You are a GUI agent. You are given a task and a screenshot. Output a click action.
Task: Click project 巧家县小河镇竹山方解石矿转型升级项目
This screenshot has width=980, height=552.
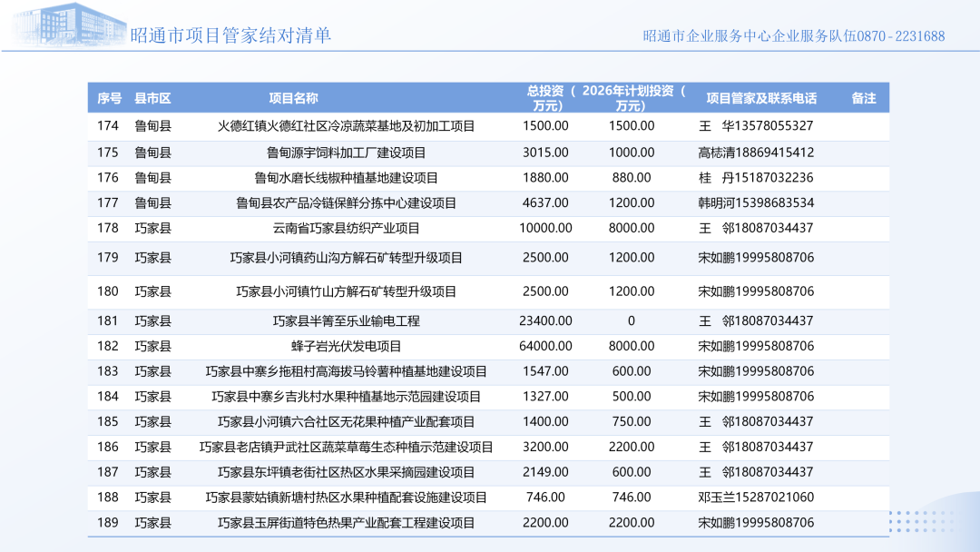[x=347, y=292]
